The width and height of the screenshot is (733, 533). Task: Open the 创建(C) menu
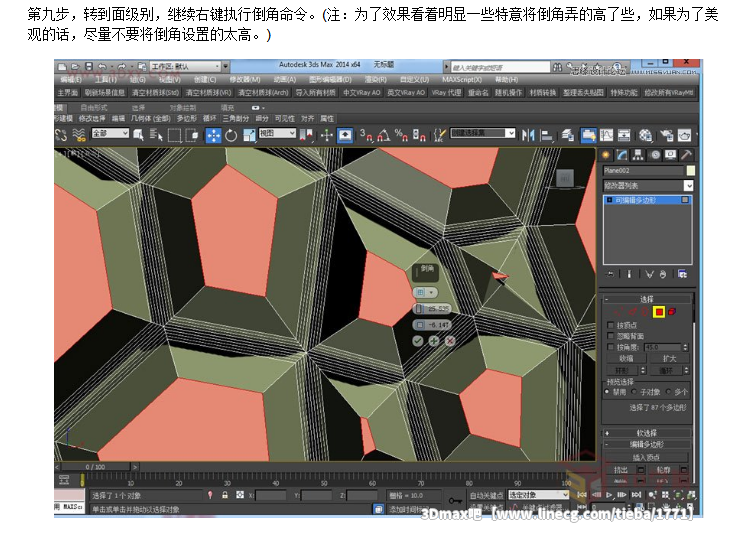(x=205, y=79)
